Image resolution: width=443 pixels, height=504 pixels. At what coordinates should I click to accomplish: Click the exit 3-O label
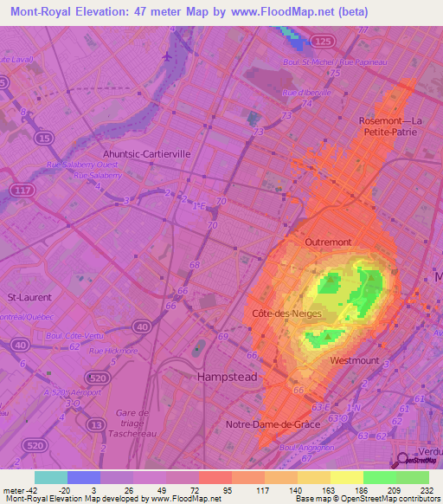[x=73, y=404]
